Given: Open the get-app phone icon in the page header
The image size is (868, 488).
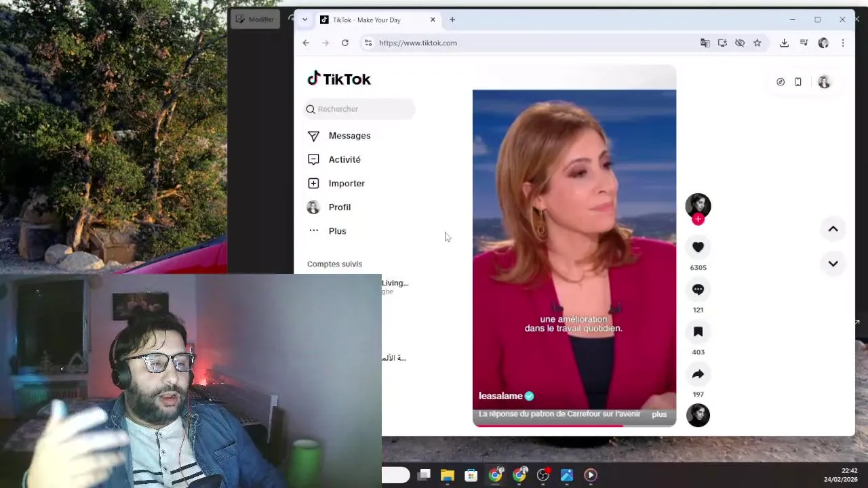Looking at the screenshot, I should pos(798,82).
